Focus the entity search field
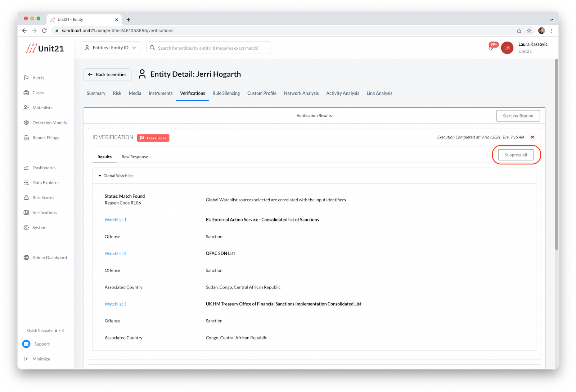This screenshot has width=576, height=392. (x=209, y=48)
